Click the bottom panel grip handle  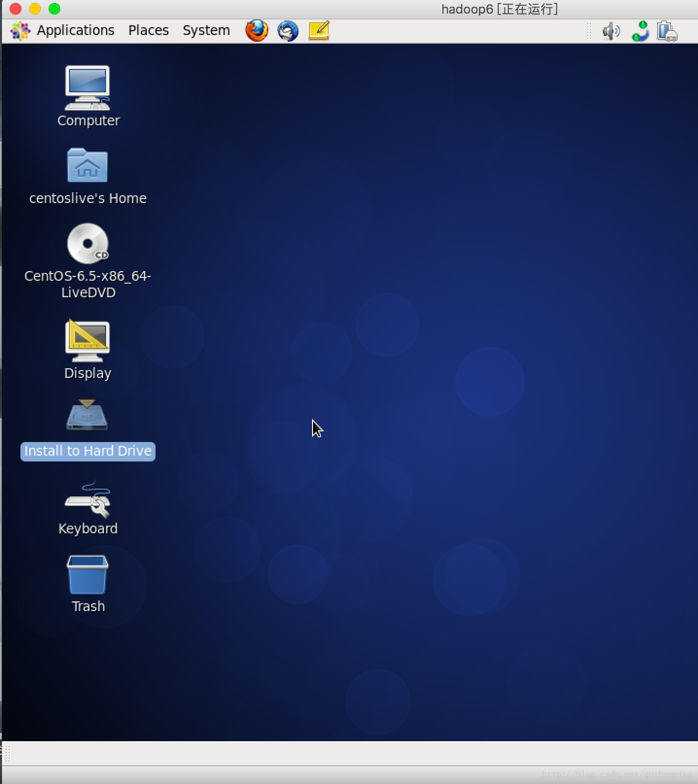[x=7, y=753]
